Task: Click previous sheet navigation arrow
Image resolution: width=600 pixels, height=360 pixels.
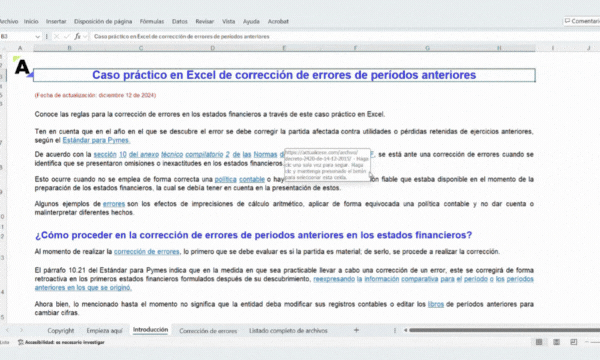Action: 7,330
